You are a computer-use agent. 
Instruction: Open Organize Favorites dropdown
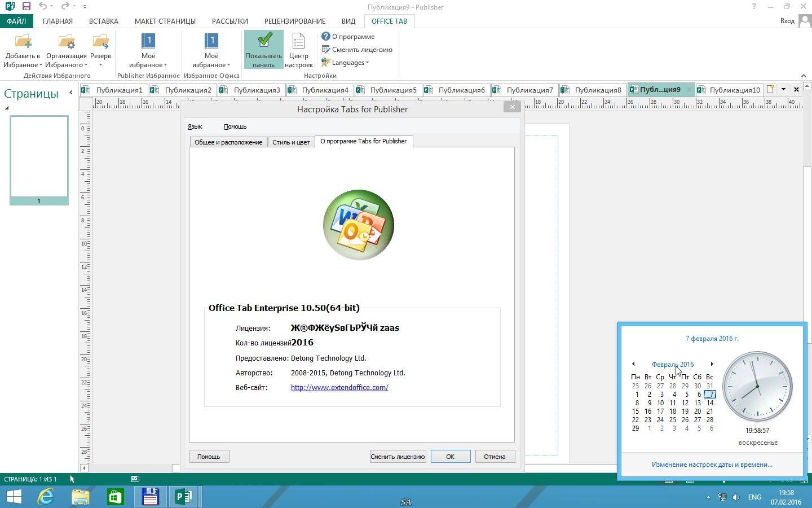(66, 51)
